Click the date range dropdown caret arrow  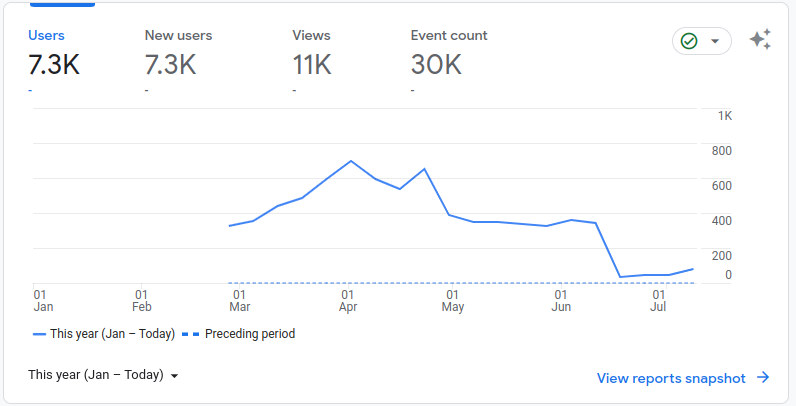point(174,376)
